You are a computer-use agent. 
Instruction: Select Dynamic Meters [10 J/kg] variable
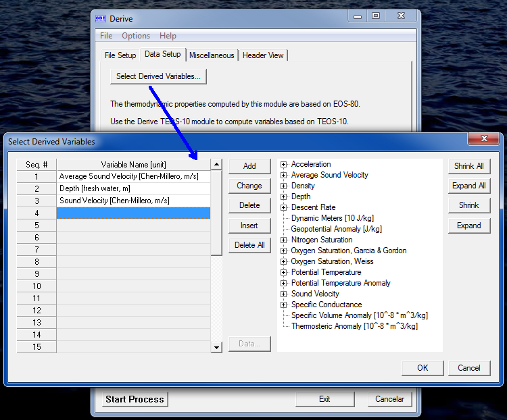pos(332,218)
